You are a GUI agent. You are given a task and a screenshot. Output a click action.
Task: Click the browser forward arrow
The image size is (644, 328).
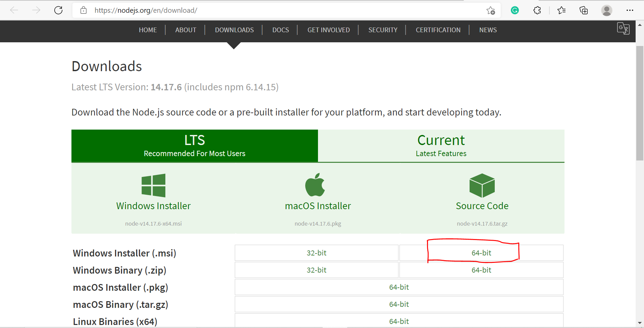[x=36, y=10]
